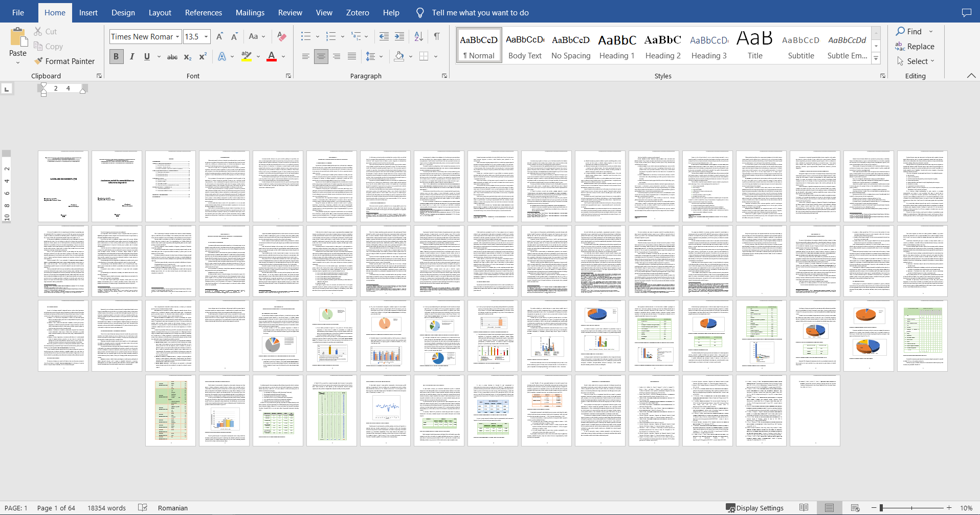Open the Comments speech bubble icon
980x515 pixels.
pyautogui.click(x=966, y=13)
